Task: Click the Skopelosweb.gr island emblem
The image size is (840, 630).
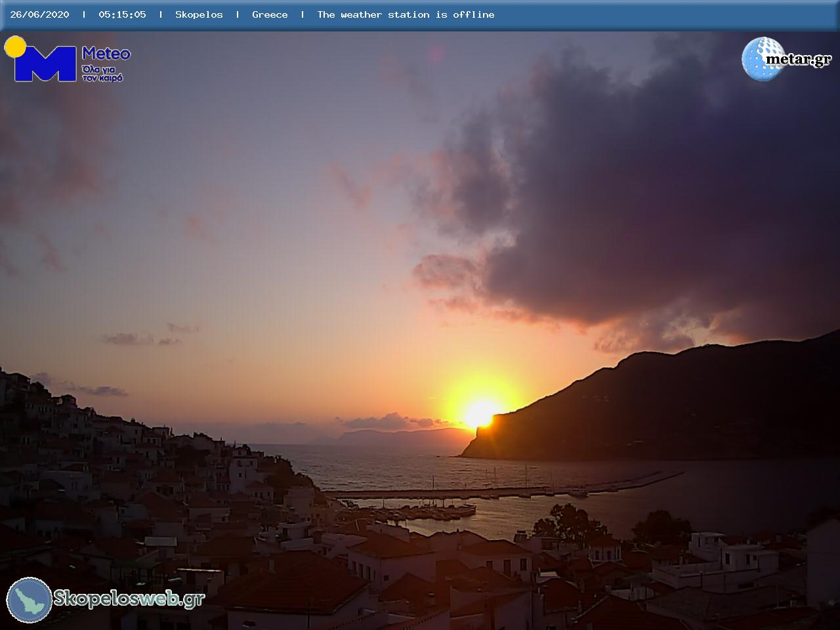Action: click(30, 600)
